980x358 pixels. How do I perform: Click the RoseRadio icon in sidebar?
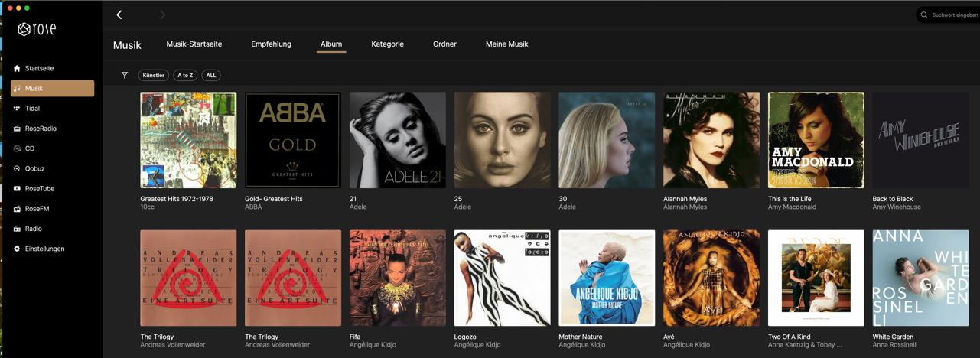[x=17, y=129]
